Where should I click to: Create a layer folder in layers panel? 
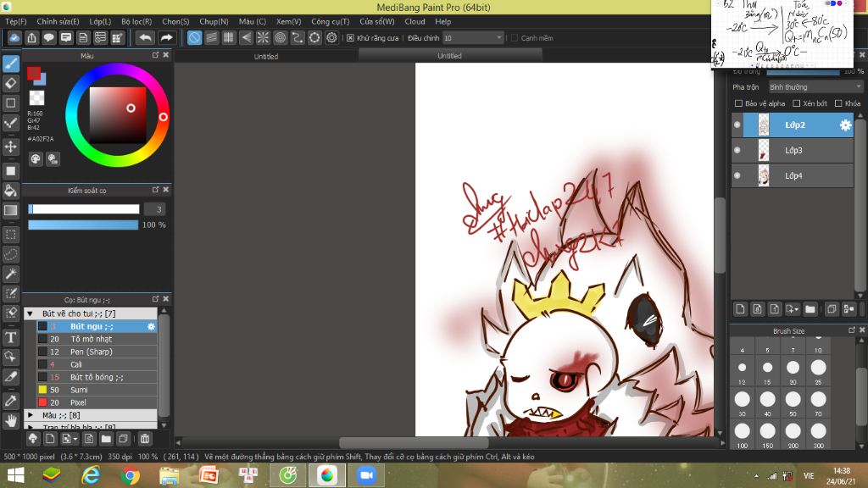click(810, 309)
